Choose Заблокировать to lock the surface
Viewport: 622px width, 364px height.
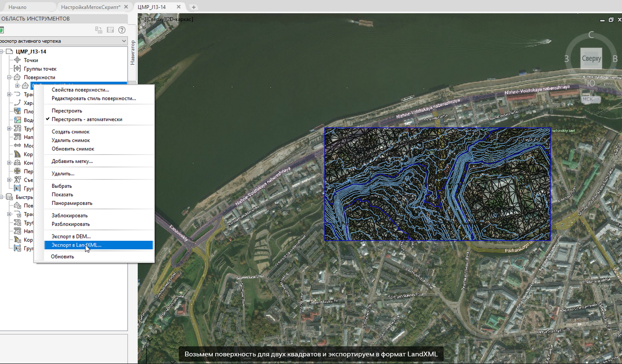70,215
